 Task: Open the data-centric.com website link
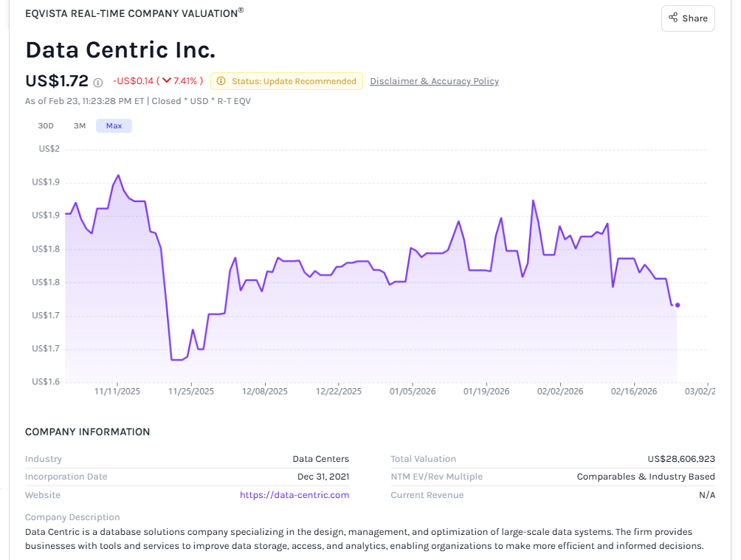(294, 495)
